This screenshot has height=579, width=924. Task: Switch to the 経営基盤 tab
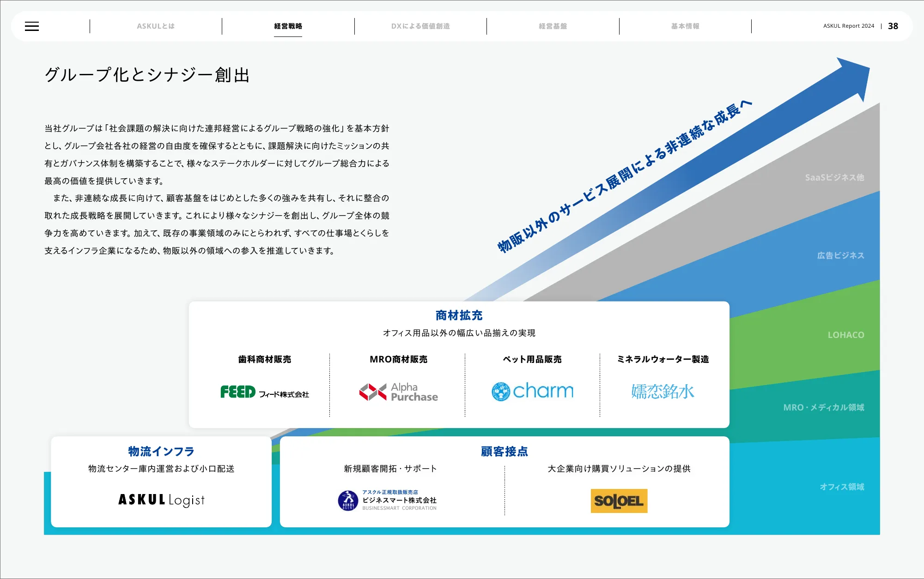coord(553,26)
